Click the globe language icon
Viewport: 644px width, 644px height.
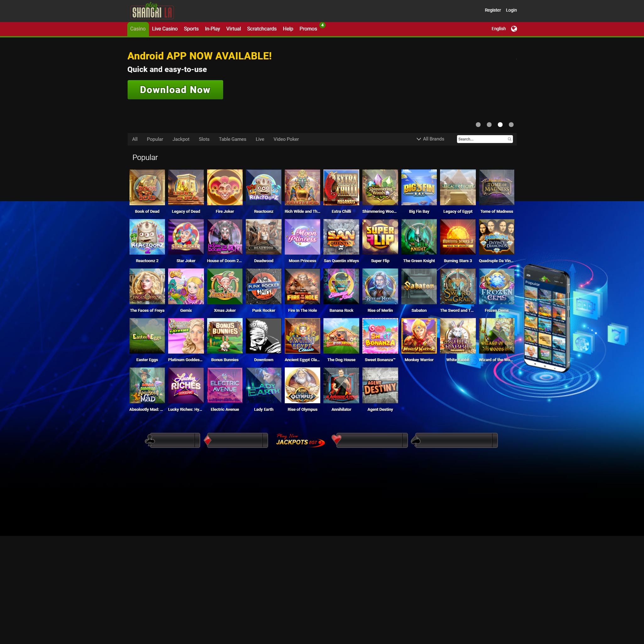[514, 29]
